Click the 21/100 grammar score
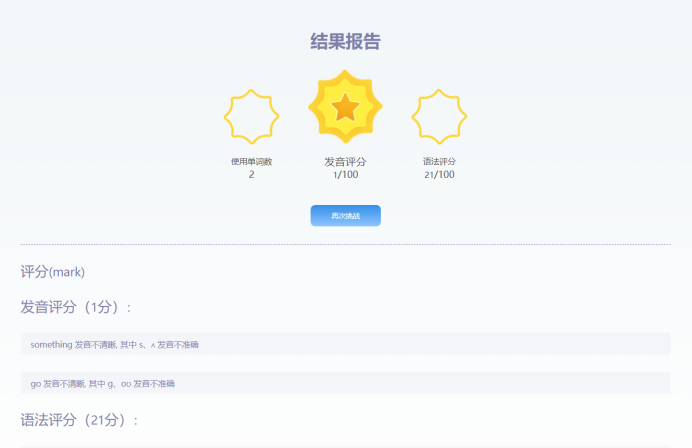This screenshot has height=448, width=692. pyautogui.click(x=439, y=174)
